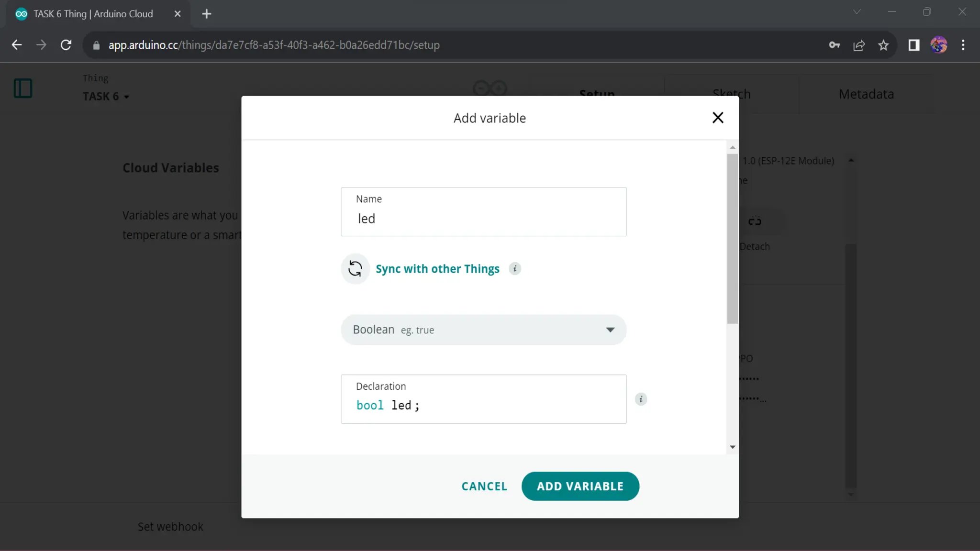Click the Sync with other Things icon
The image size is (980, 551).
click(355, 269)
